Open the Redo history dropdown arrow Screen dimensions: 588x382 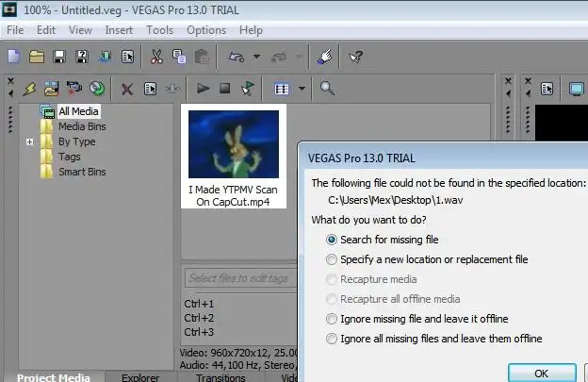[x=299, y=57]
